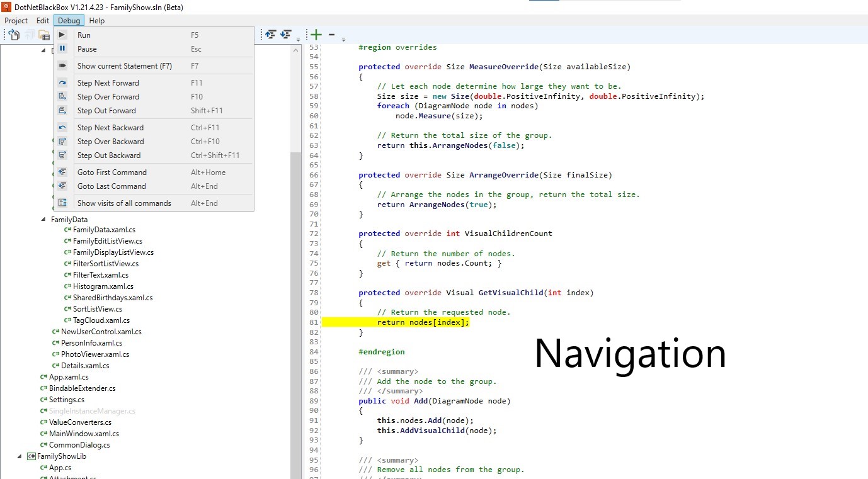Click the Step Over Forward icon
868x479 pixels.
(62, 97)
